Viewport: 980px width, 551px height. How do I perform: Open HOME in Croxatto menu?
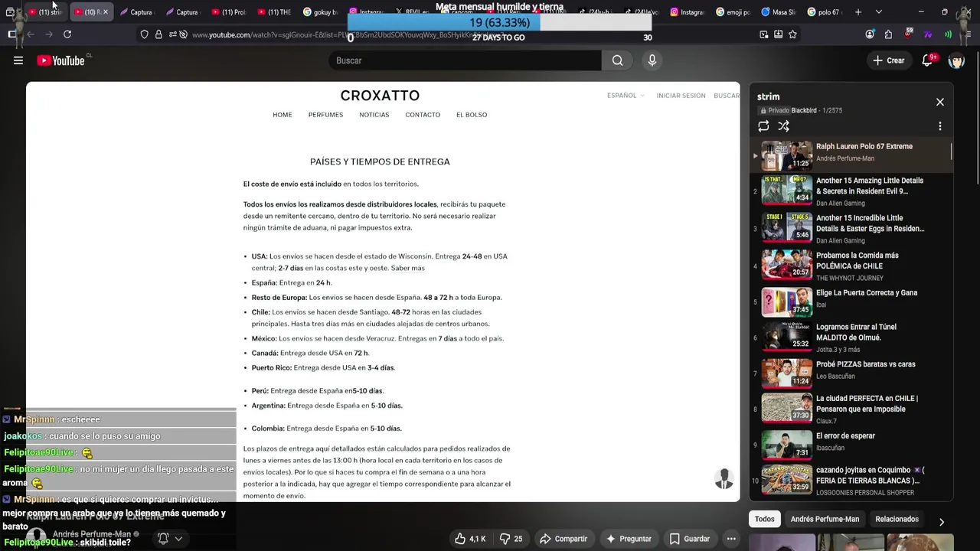click(283, 115)
